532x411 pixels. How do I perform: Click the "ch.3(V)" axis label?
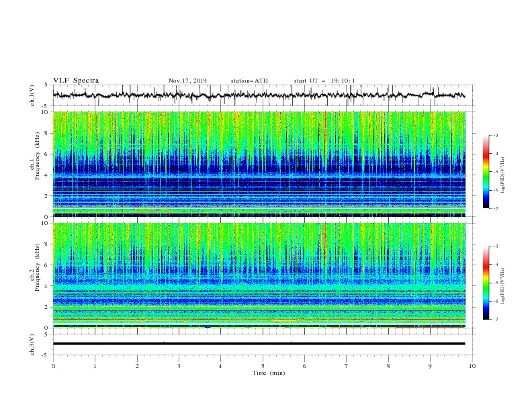coord(32,345)
